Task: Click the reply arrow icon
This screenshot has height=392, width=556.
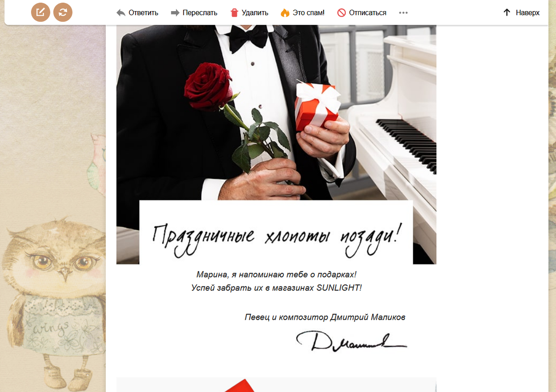Action: tap(121, 12)
